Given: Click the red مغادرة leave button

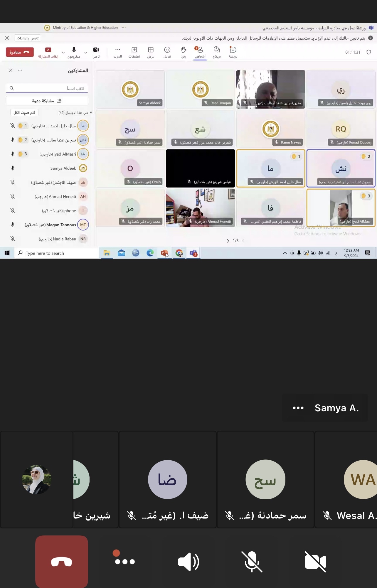Looking at the screenshot, I should click(20, 52).
